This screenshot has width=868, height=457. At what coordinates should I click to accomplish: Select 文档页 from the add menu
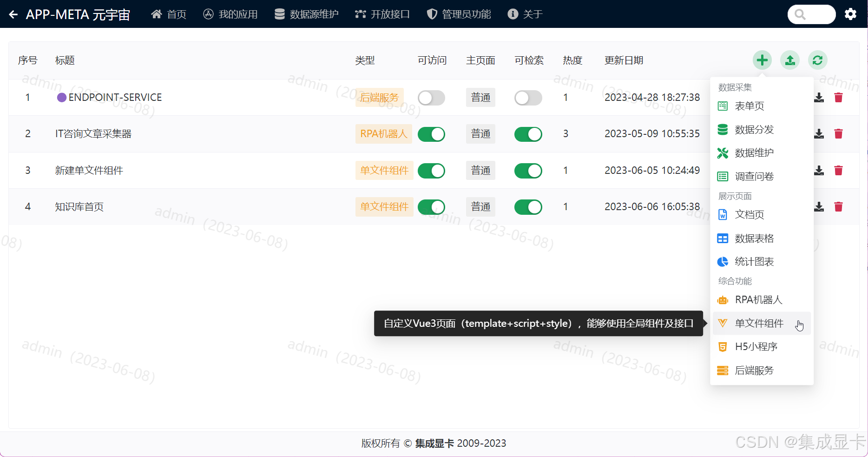[x=762, y=214]
